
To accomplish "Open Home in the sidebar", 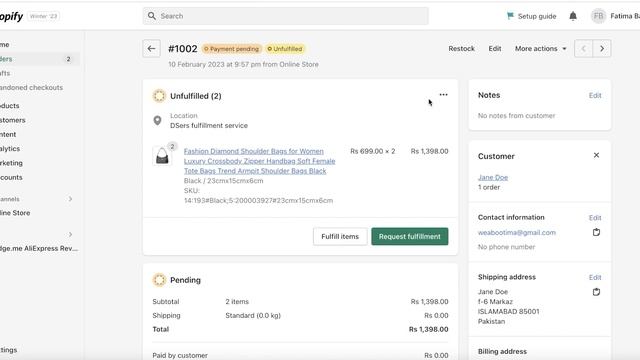I will (5, 44).
